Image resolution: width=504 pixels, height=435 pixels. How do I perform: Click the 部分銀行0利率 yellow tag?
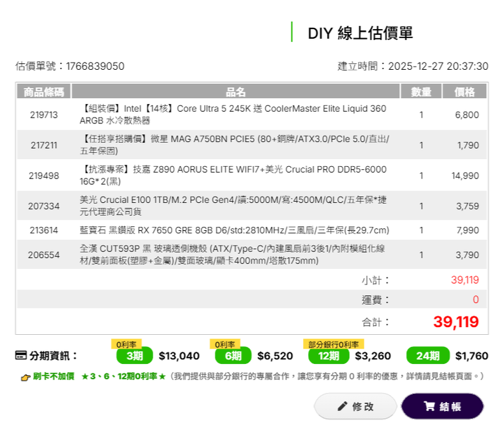(x=333, y=345)
